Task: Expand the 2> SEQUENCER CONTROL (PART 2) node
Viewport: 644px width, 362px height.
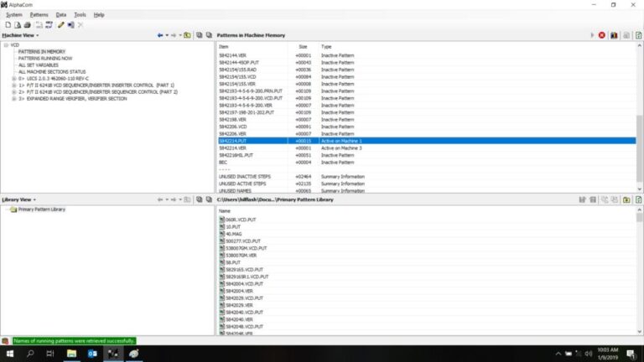Action: 14,92
